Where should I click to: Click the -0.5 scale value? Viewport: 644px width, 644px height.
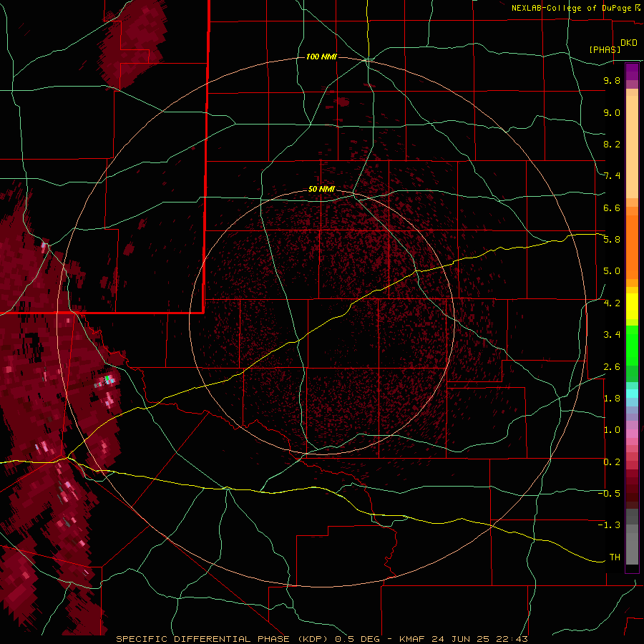coord(609,494)
